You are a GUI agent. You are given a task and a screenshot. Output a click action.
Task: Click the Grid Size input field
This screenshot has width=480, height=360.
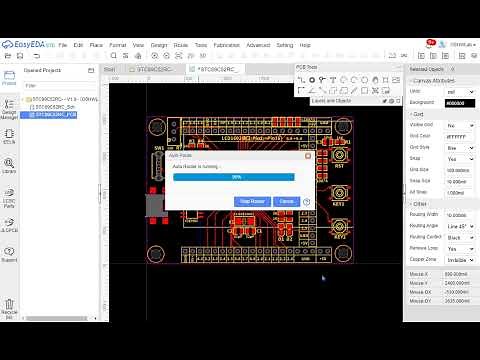click(460, 170)
